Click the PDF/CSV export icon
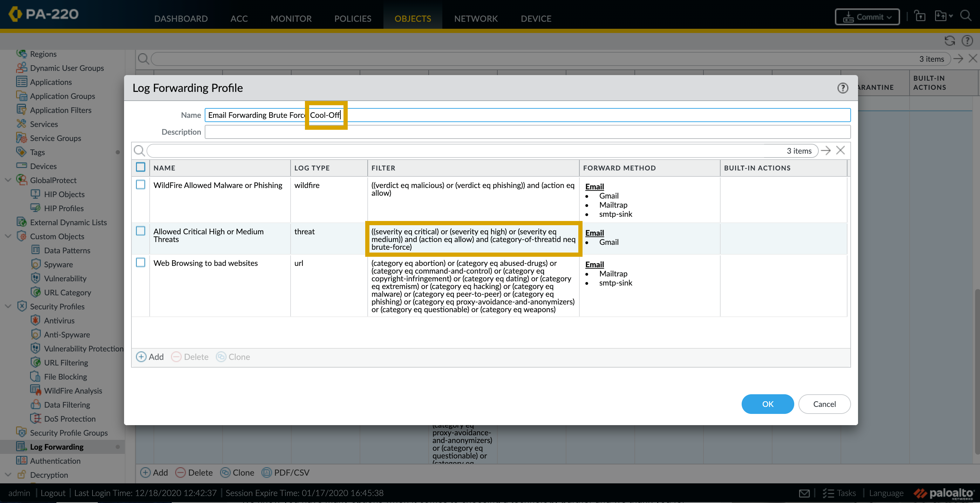 click(x=267, y=472)
